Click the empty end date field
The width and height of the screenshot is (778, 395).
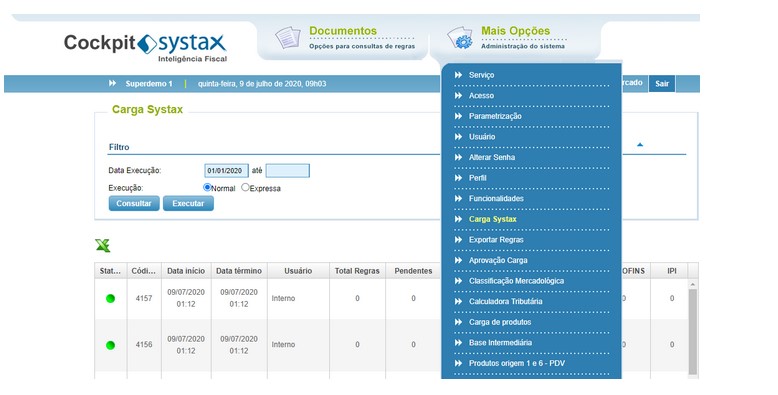(x=288, y=171)
